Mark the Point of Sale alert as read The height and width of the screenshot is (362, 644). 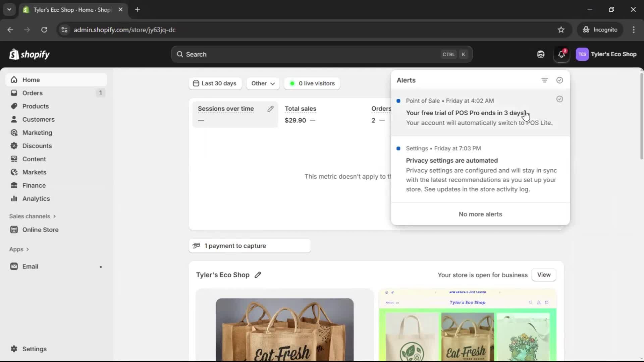(x=559, y=99)
